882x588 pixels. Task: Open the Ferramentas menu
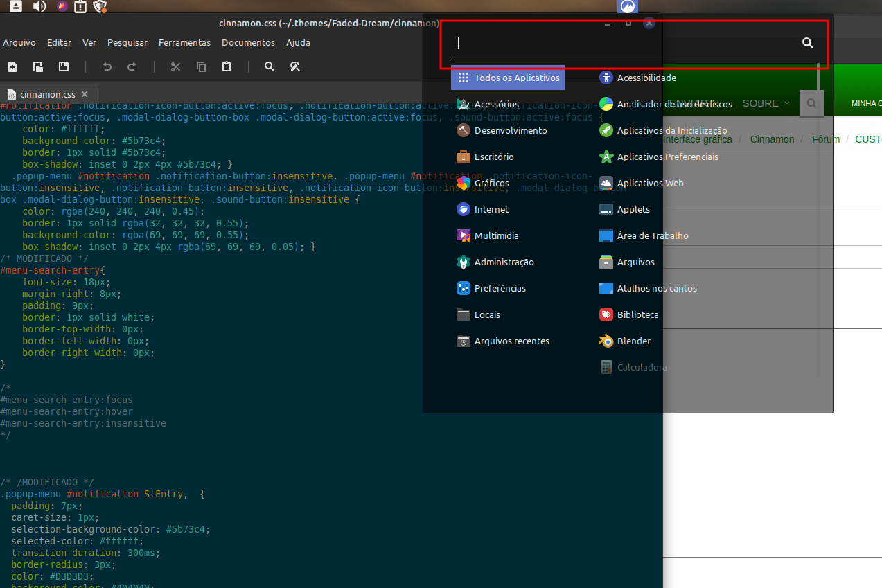[x=184, y=42]
